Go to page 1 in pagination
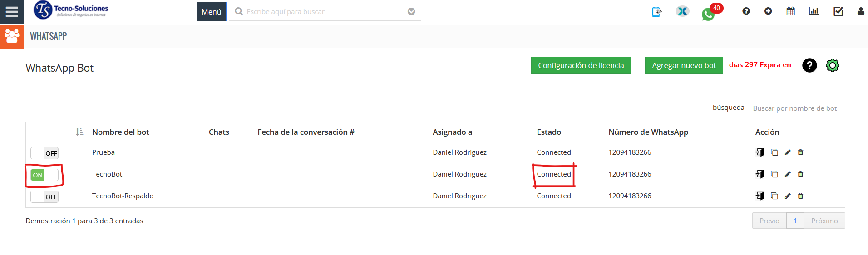 pos(795,221)
